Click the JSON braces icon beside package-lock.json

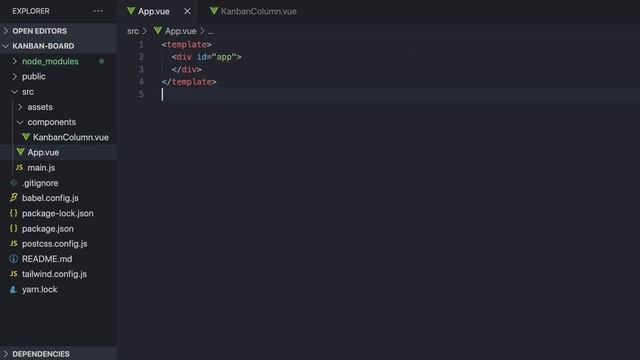13,213
